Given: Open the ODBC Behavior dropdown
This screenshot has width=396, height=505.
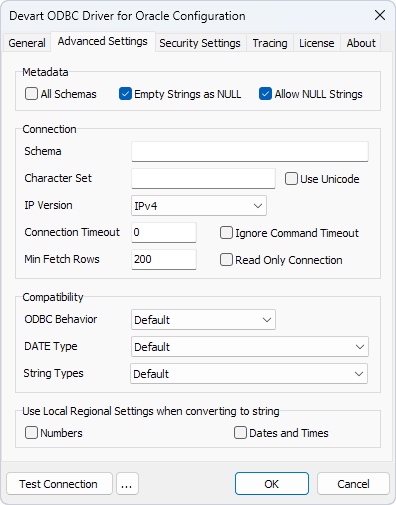Looking at the screenshot, I should (203, 320).
